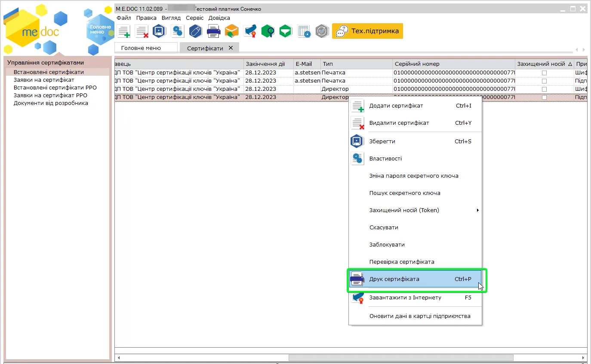
Task: Toggle Захищений носій checkbox in first row
Action: point(544,73)
